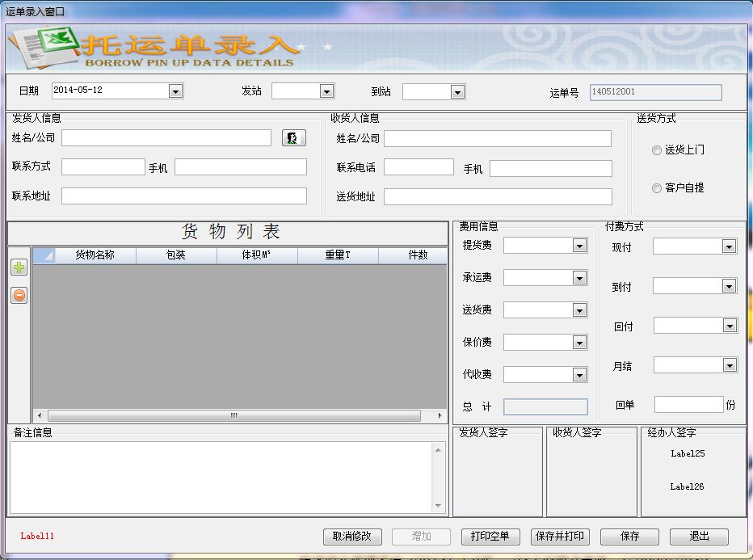Click the 取消修改 button
This screenshot has height=560, width=753.
(x=352, y=537)
